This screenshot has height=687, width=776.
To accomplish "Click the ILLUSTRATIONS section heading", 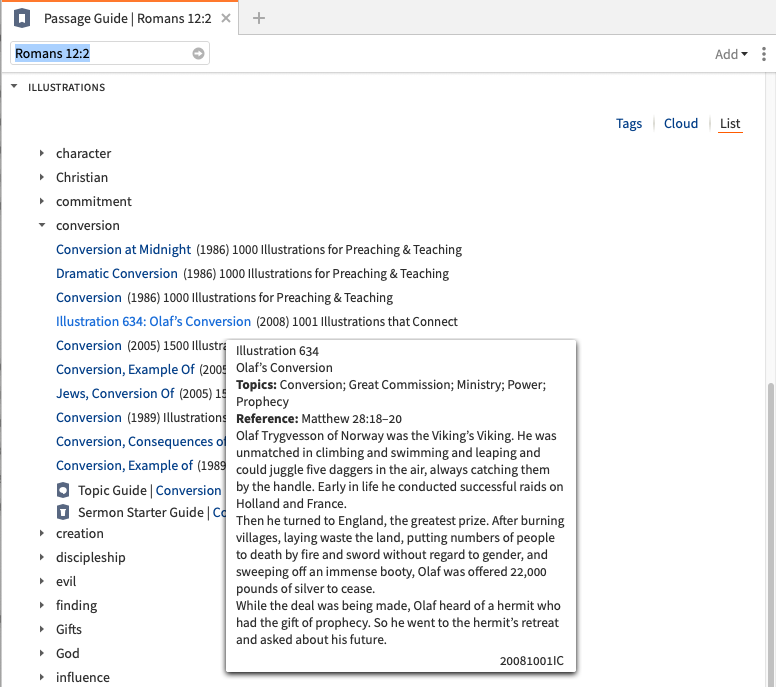I will click(66, 87).
